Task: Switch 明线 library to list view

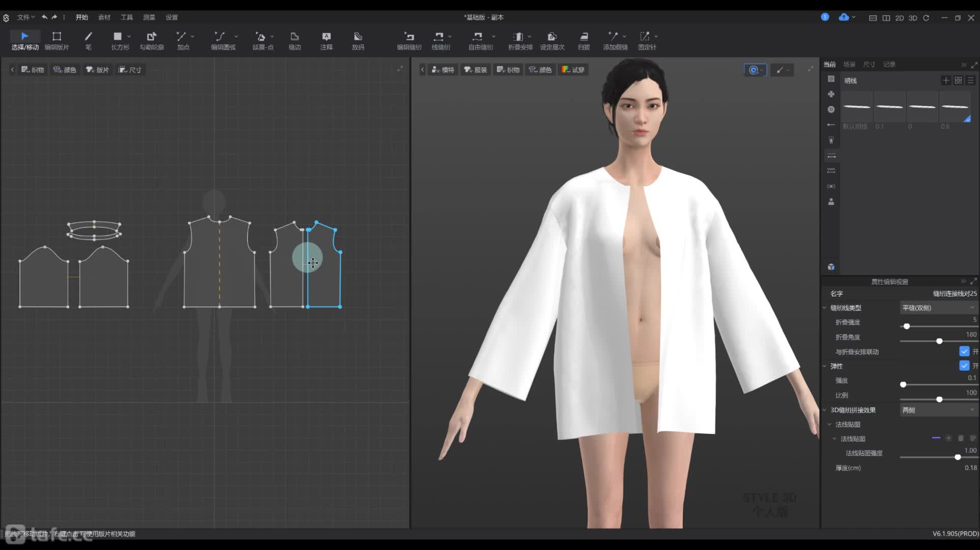Action: click(x=970, y=80)
